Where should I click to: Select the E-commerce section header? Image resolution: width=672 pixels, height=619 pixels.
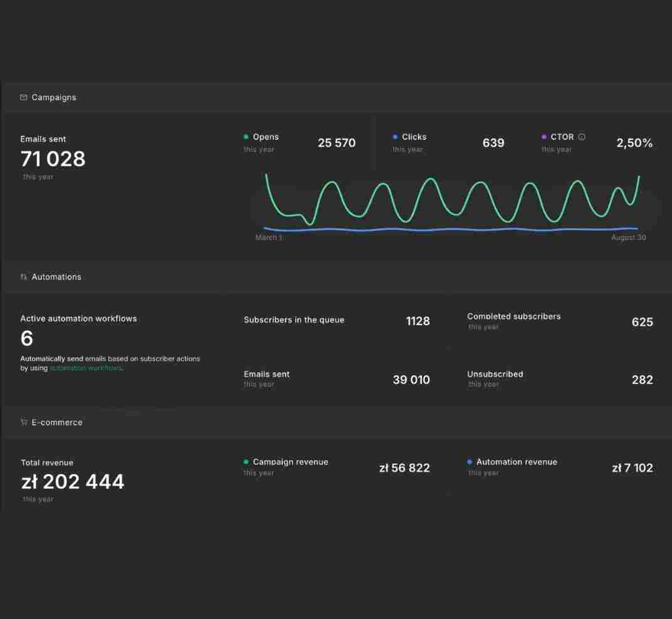(336, 422)
